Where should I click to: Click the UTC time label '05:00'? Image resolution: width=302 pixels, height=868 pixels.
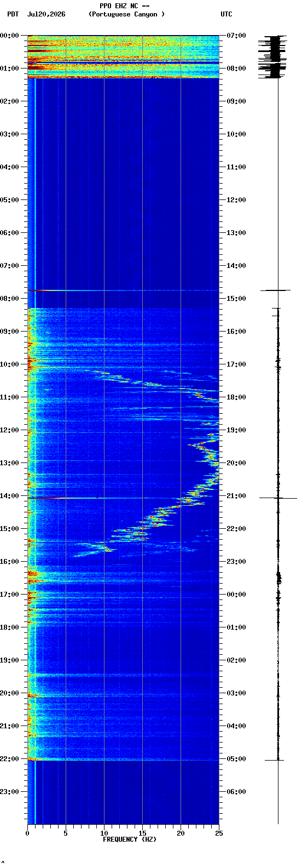click(236, 758)
